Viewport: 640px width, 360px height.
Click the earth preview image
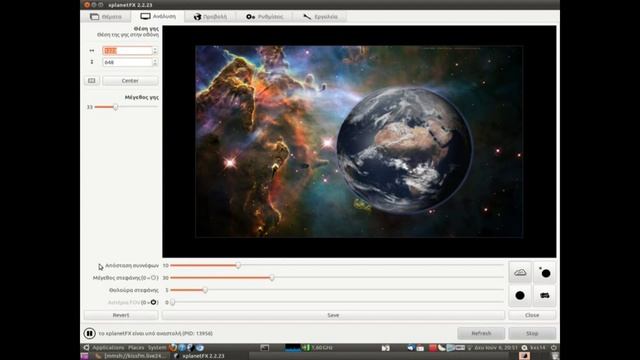(359, 141)
